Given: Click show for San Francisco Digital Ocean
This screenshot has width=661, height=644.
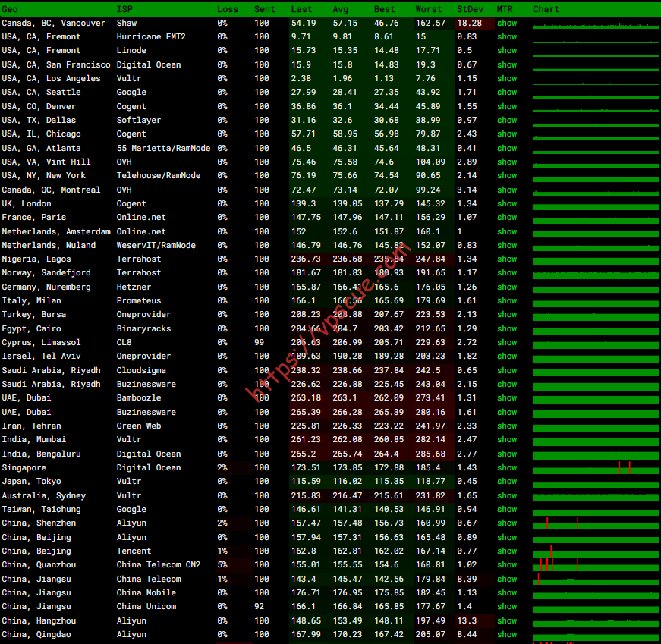Looking at the screenshot, I should coord(507,64).
